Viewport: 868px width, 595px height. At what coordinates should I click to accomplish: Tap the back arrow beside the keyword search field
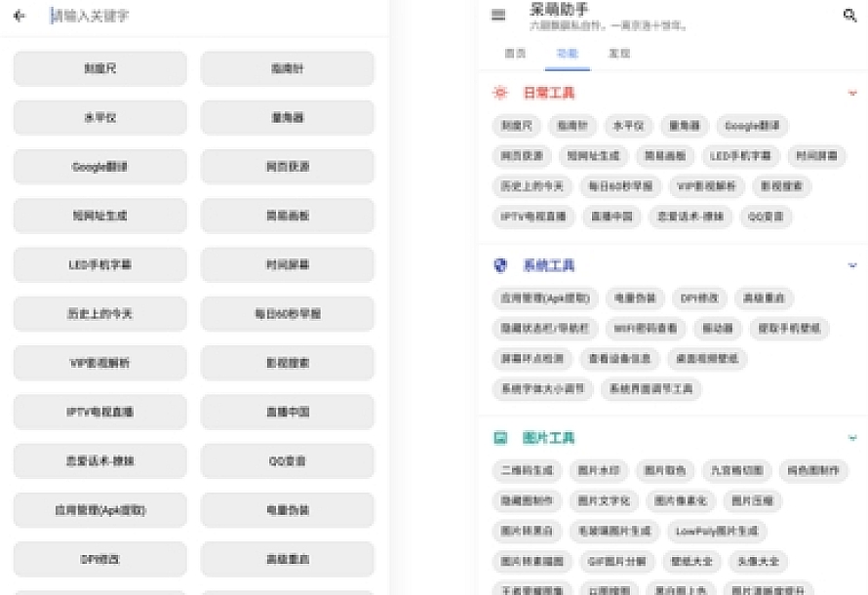point(20,16)
